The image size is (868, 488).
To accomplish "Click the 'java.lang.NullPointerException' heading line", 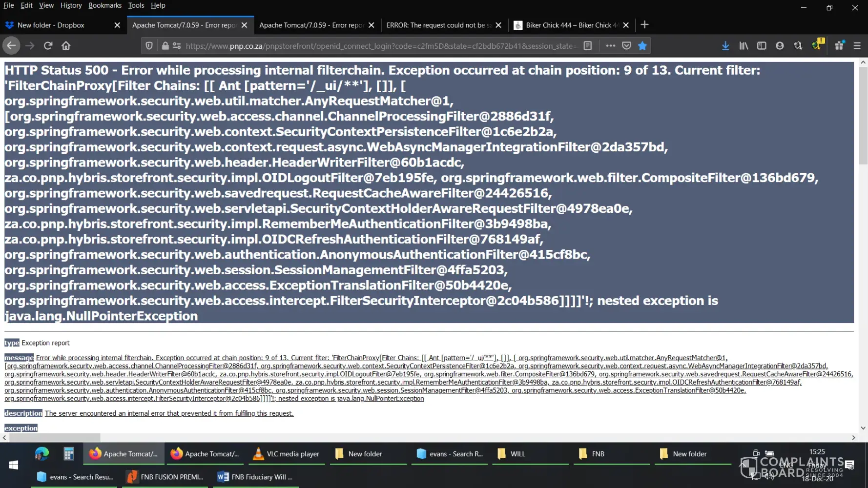I will point(101,316).
